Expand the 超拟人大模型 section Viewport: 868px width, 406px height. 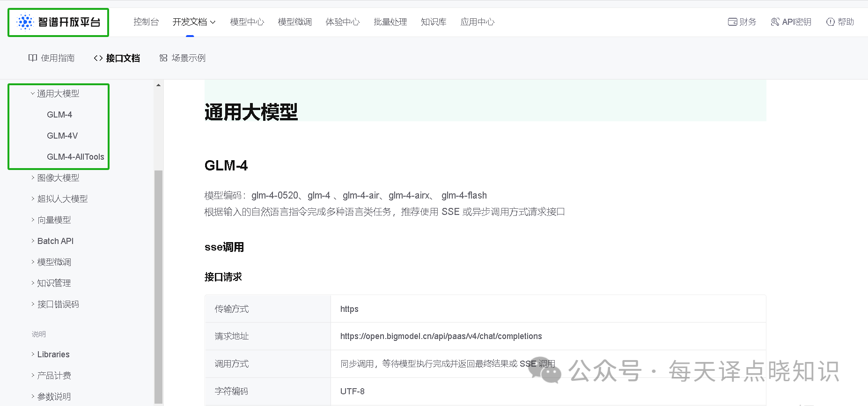pos(33,199)
